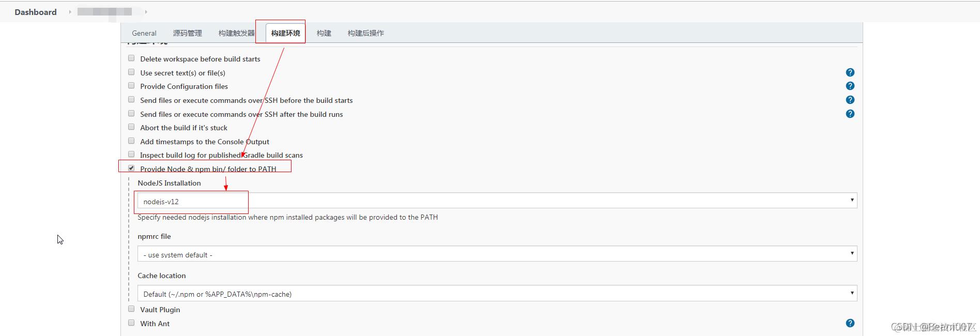Uncheck Provide Node & npm bin/ folder to PATH
This screenshot has width=980, height=336.
pos(131,169)
